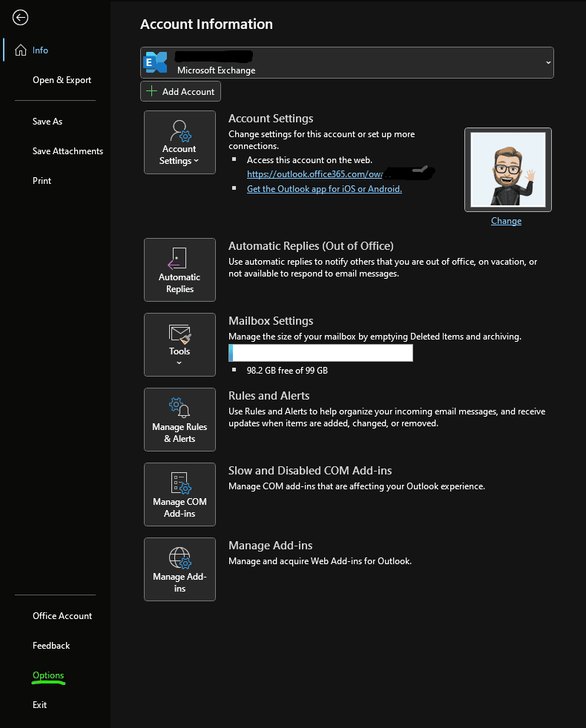This screenshot has height=728, width=586.
Task: Click Exit in the sidebar
Action: click(39, 705)
